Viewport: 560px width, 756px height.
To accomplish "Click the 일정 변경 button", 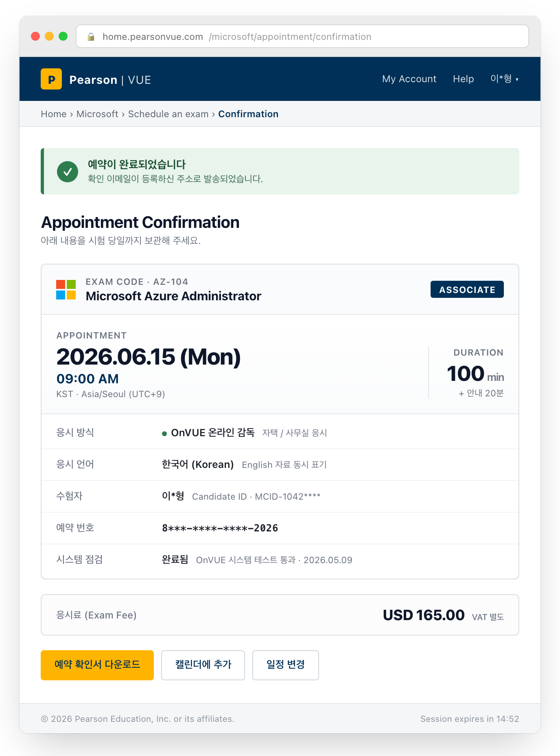I will tap(286, 665).
